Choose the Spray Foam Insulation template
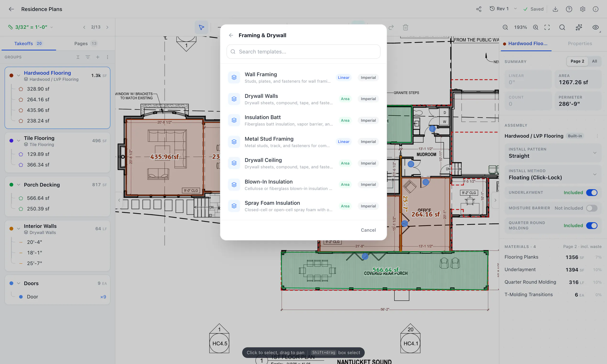The image size is (607, 364). tap(303, 206)
